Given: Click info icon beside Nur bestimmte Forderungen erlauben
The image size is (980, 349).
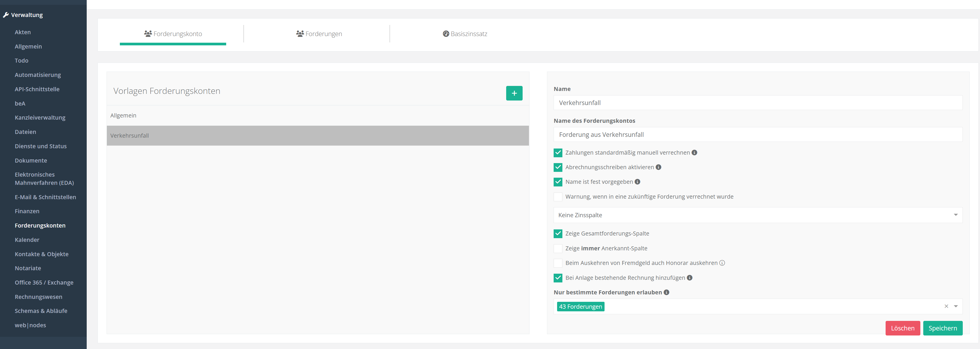Looking at the screenshot, I should tap(667, 292).
